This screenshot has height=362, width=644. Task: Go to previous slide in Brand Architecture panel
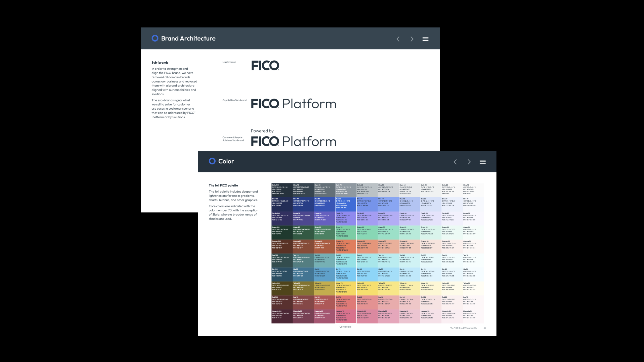(398, 39)
